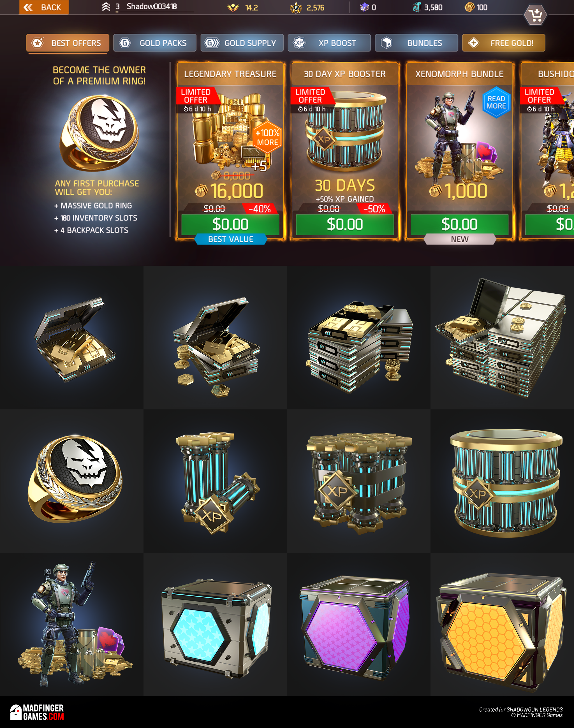Viewport: 574px width, 728px height.
Task: Select the XP Boost tab
Action: point(329,43)
